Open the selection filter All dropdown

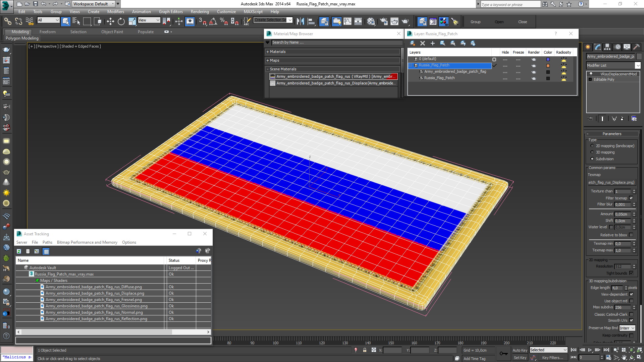click(48, 20)
